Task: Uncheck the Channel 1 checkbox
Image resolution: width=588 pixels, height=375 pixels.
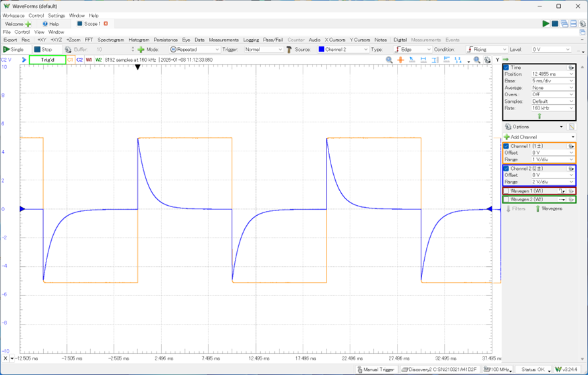Action: [506, 146]
